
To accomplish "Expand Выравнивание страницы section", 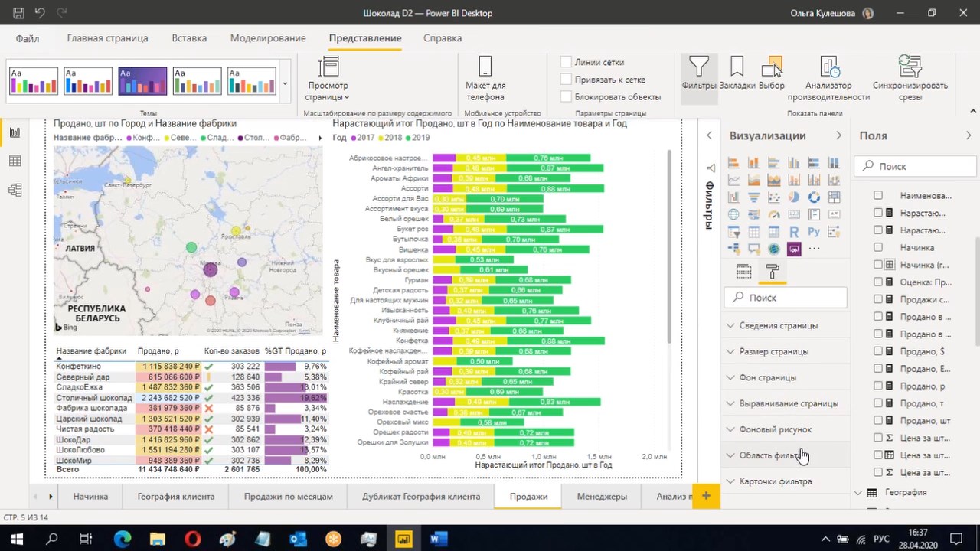I will pyautogui.click(x=786, y=403).
